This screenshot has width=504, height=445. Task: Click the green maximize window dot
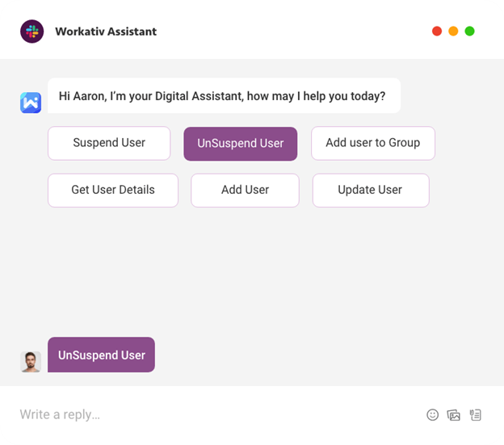469,31
